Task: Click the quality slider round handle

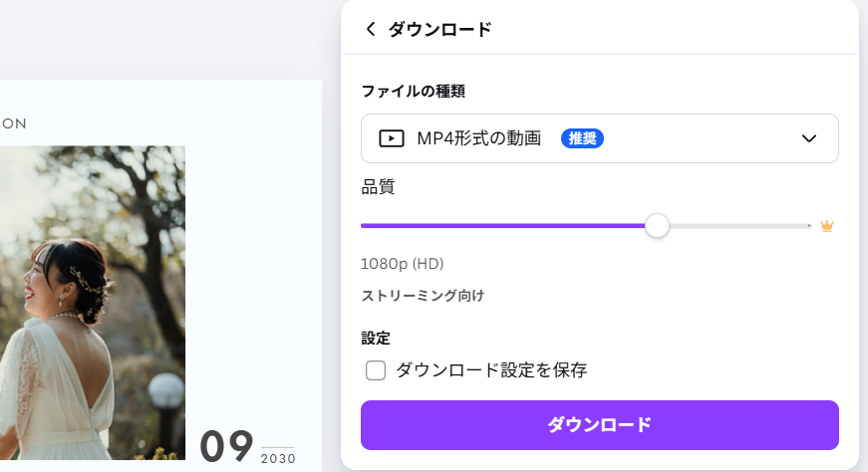Action: [657, 226]
